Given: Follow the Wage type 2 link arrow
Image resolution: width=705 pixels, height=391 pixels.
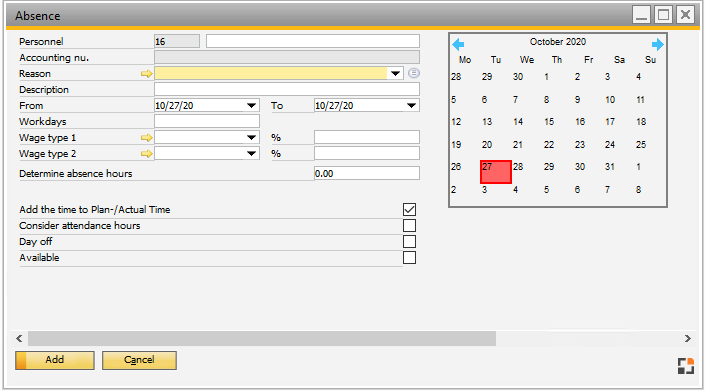Looking at the screenshot, I should click(147, 154).
